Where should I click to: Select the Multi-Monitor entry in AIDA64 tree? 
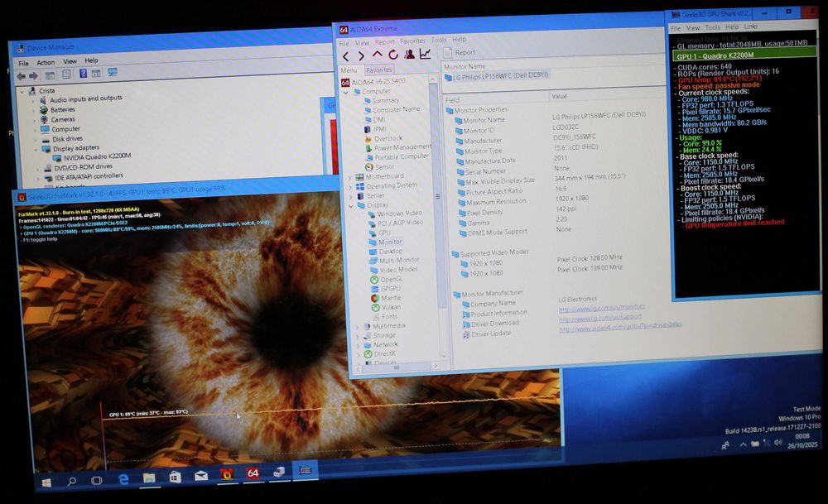(x=394, y=261)
